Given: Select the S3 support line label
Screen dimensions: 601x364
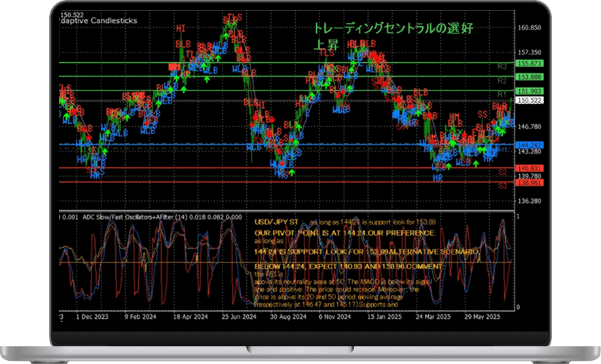Looking at the screenshot, I should coord(501,187).
